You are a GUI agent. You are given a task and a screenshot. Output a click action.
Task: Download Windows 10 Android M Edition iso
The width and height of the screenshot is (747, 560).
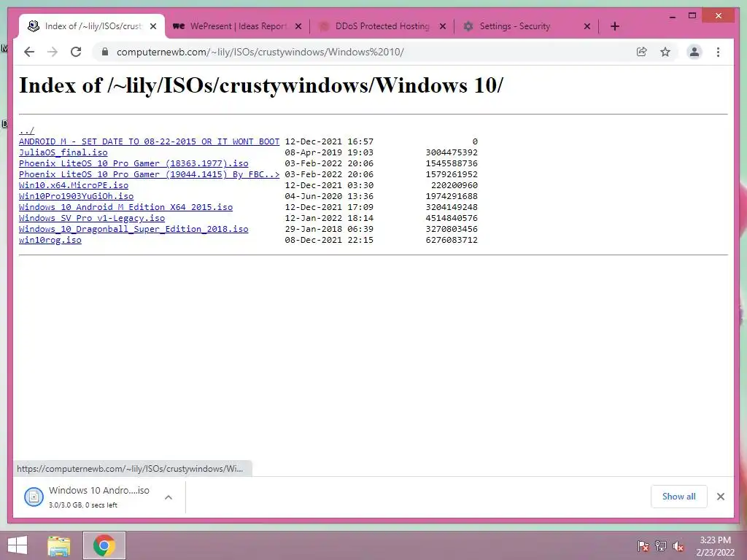[125, 207]
